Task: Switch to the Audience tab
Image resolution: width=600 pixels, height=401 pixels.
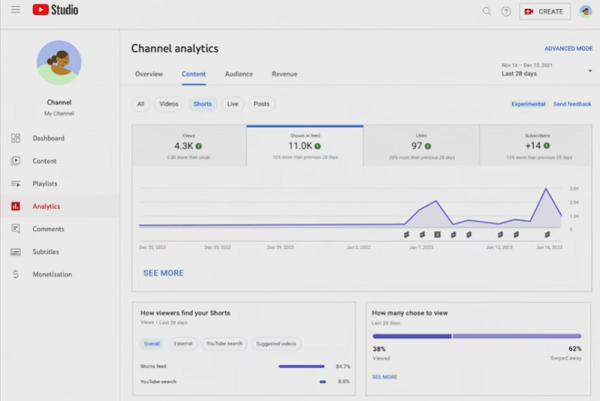Action: 238,74
